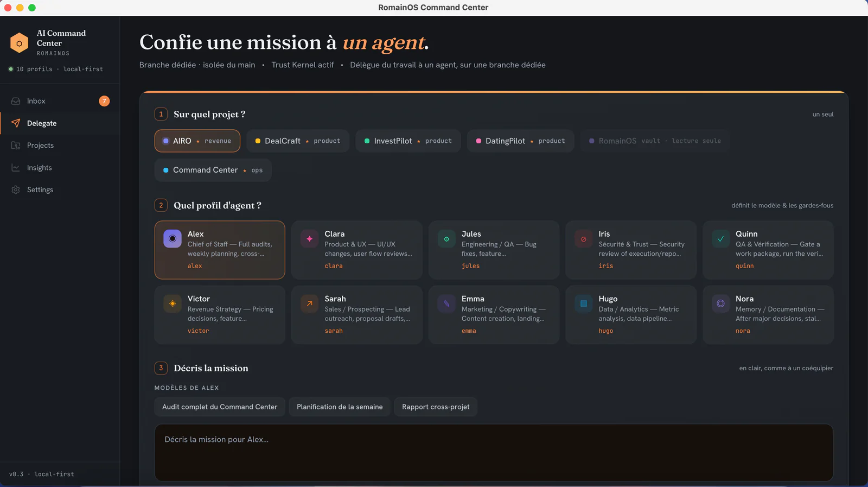Select the AIRO revenue project

tap(197, 141)
